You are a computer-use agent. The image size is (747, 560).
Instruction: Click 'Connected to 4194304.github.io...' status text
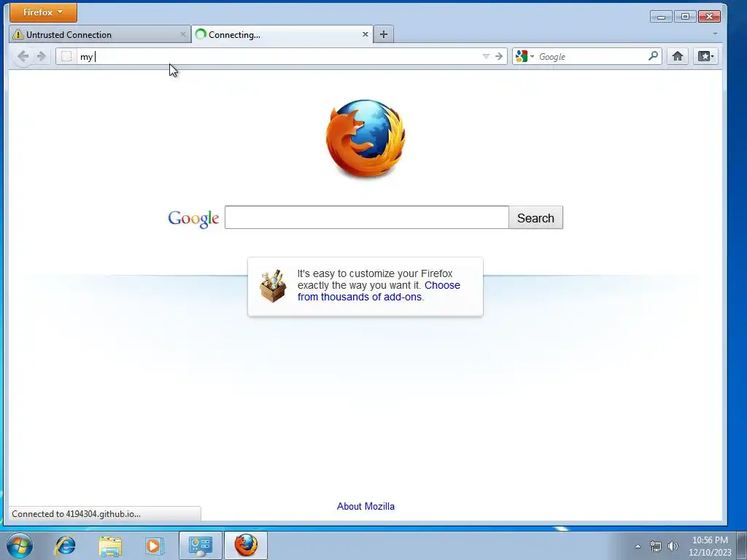click(x=76, y=514)
